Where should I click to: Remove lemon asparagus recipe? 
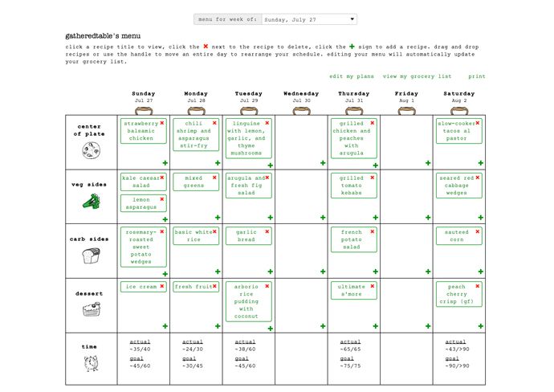162,199
